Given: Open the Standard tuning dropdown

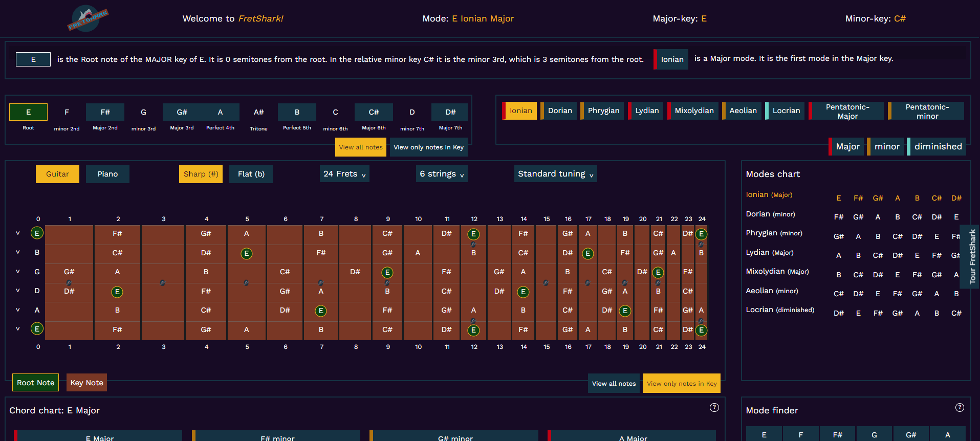Looking at the screenshot, I should point(555,174).
